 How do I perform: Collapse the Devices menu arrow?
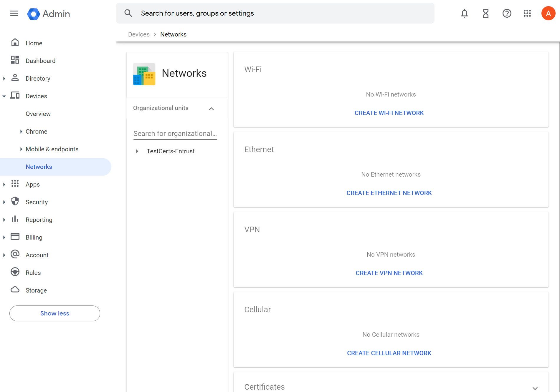click(4, 96)
